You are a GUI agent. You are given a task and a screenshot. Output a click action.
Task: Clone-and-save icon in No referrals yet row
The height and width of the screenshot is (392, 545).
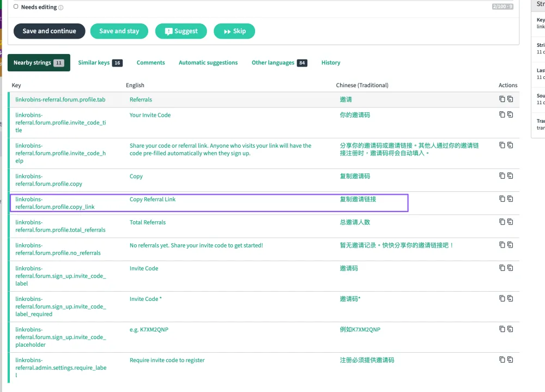(x=510, y=245)
